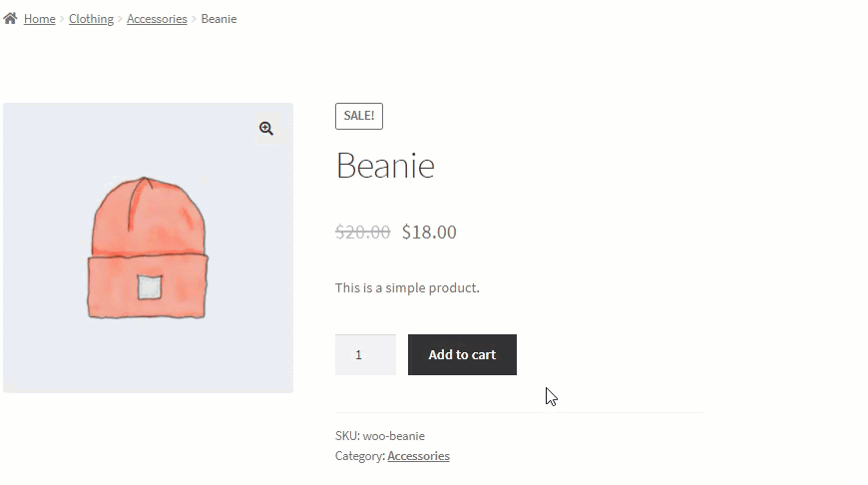Select the Beanie breadcrumb text
Screen dimensions: 868x485
click(218, 19)
